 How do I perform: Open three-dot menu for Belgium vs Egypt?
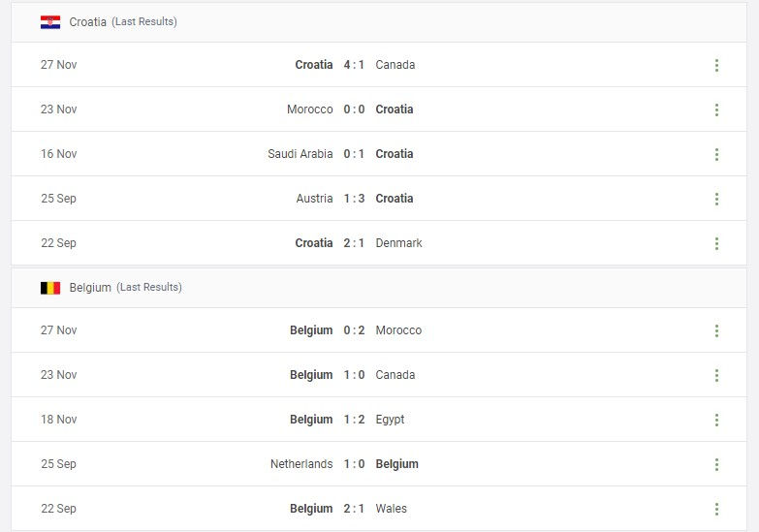(x=716, y=421)
